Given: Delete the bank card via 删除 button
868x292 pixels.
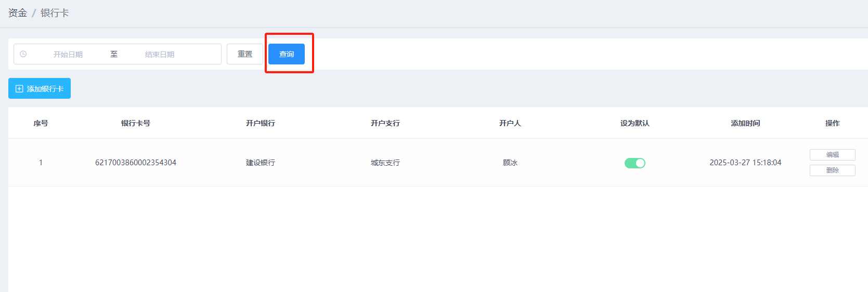Looking at the screenshot, I should click(x=832, y=170).
